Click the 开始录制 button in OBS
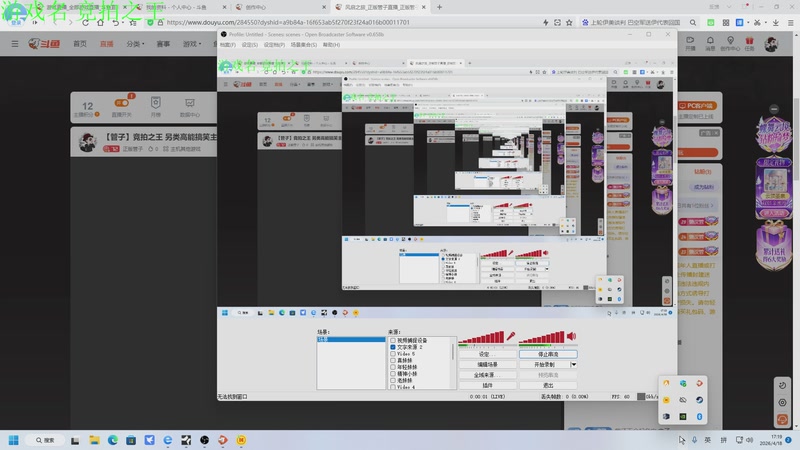800x450 pixels. point(544,364)
